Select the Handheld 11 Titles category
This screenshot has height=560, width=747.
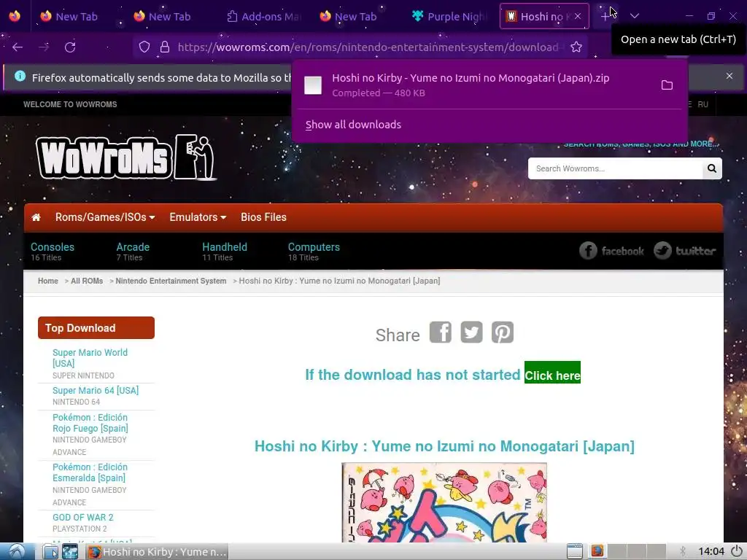(x=225, y=252)
